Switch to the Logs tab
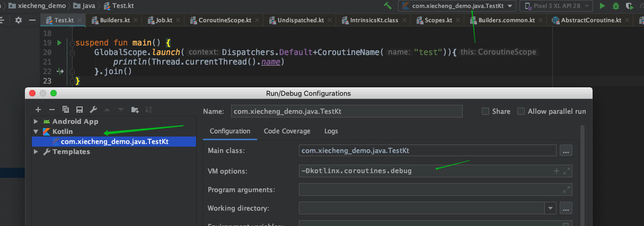644x226 pixels. (x=331, y=131)
